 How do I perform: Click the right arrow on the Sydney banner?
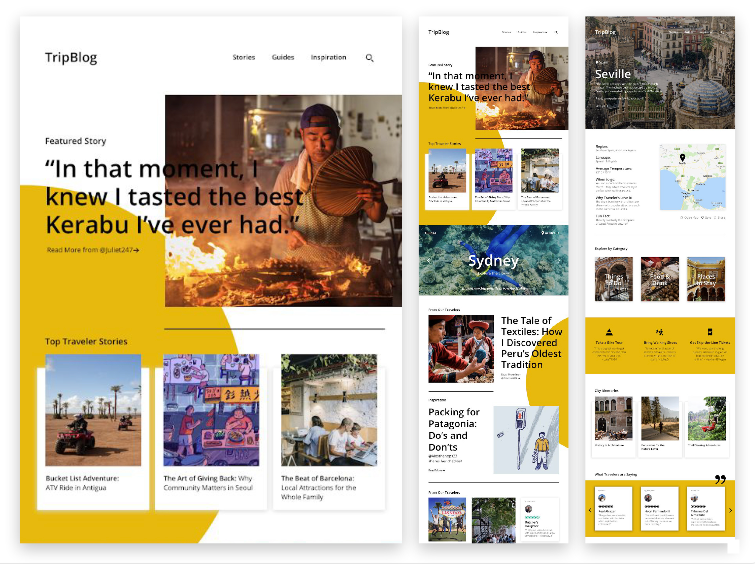tap(559, 261)
